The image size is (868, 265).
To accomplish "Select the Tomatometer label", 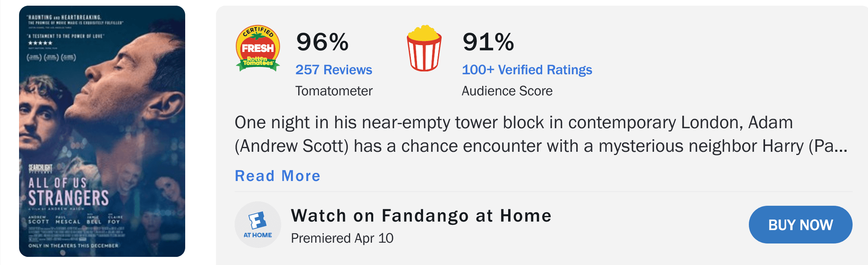I will (334, 91).
